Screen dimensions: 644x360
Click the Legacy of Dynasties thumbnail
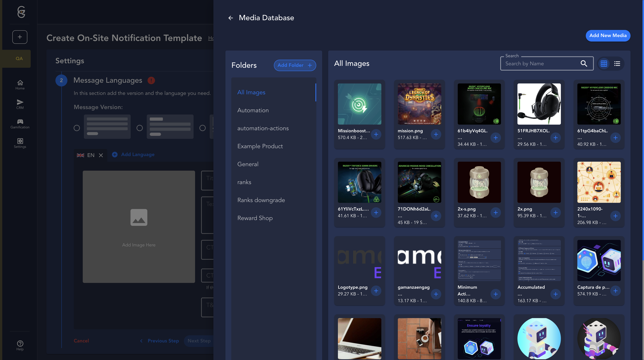tap(419, 104)
